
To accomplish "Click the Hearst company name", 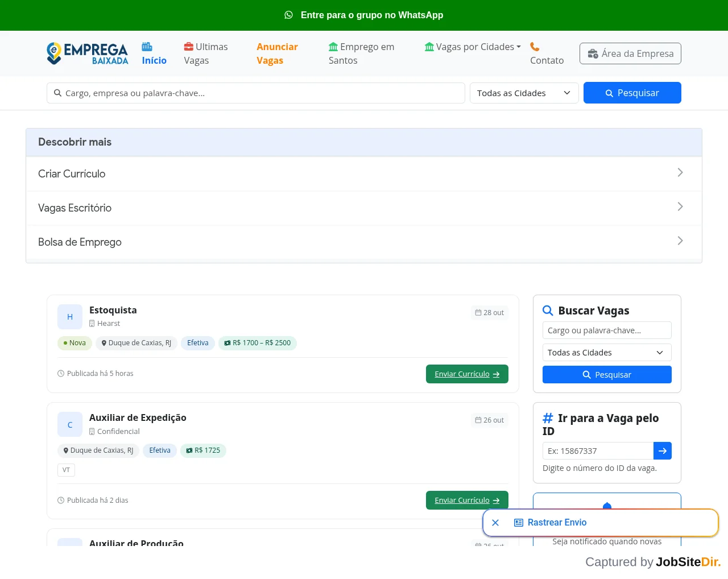I will (109, 323).
